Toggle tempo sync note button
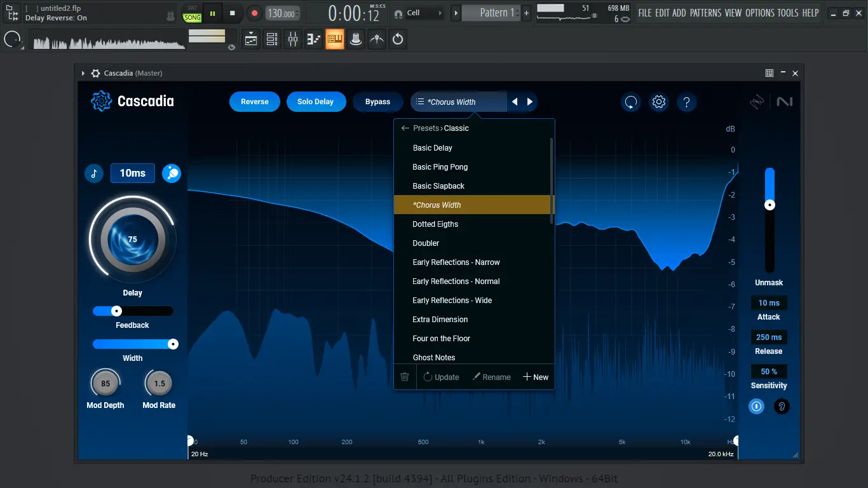This screenshot has width=868, height=488. pos(94,173)
